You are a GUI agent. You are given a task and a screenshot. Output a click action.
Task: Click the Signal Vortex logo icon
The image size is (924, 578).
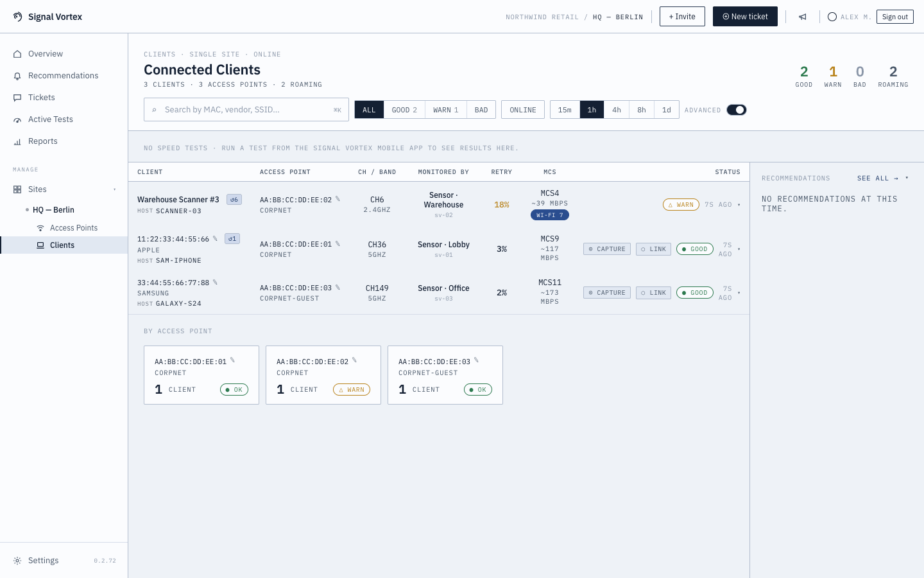click(x=17, y=17)
